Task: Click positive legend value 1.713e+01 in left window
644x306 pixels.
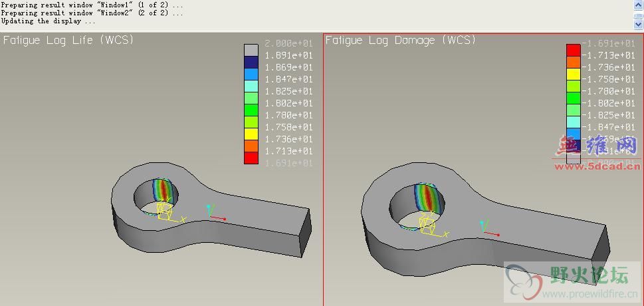Action: [288, 151]
